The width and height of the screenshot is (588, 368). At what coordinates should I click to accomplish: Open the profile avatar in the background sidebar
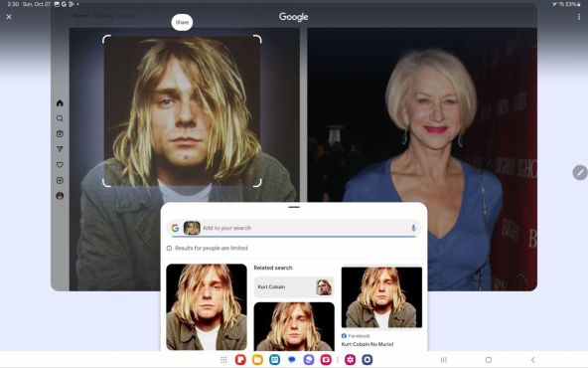click(60, 196)
